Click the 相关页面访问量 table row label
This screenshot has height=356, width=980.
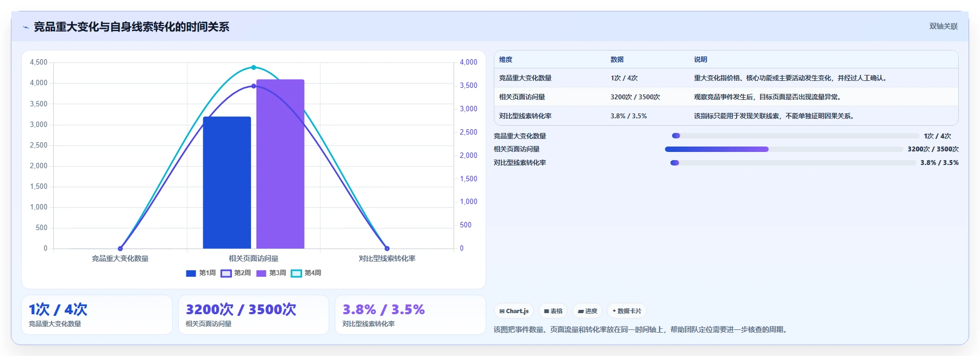tap(522, 97)
